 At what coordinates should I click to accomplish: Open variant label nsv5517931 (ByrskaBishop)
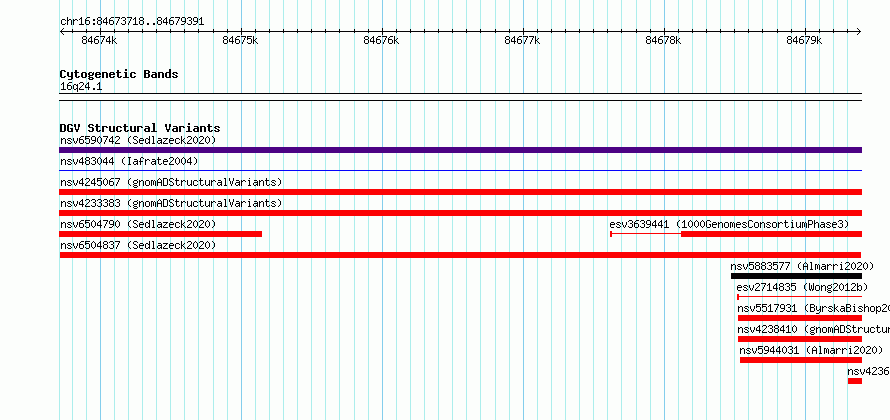(x=813, y=308)
